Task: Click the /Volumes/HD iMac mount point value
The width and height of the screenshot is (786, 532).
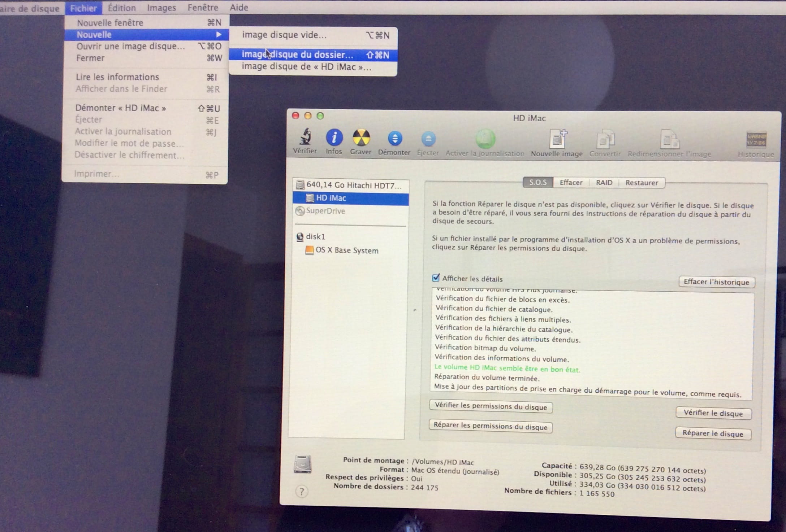Action: coord(443,462)
